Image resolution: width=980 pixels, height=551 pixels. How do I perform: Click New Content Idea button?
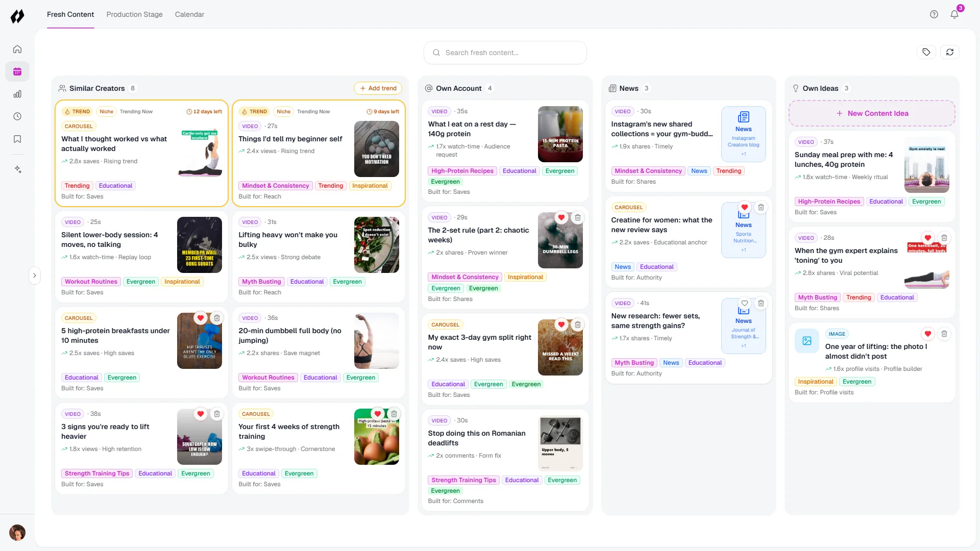click(872, 113)
